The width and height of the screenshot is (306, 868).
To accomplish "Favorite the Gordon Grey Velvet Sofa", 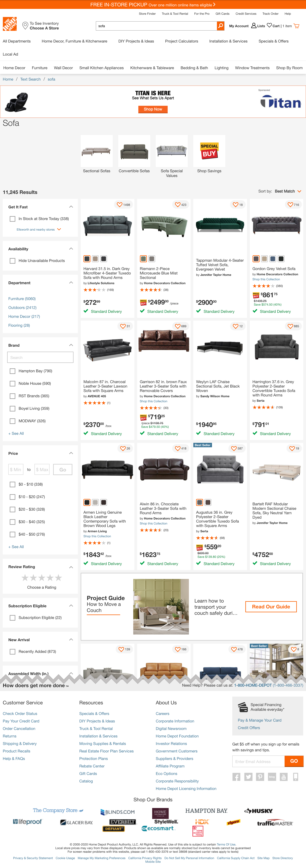I will pos(290,204).
